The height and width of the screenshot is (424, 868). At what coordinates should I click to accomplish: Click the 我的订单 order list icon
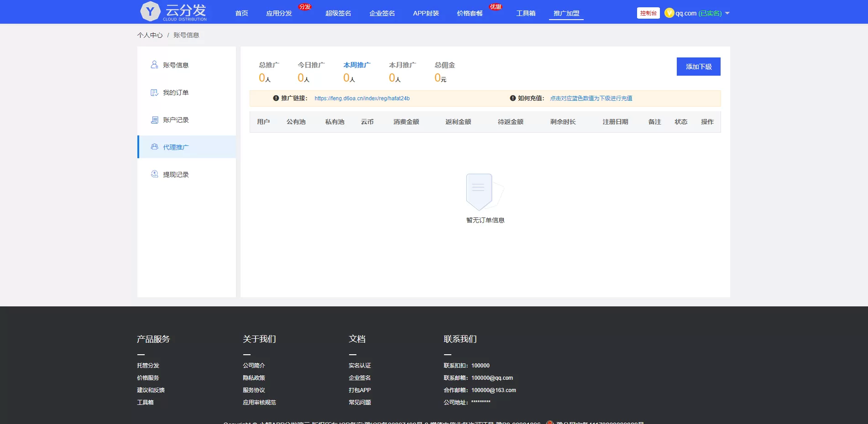click(154, 93)
